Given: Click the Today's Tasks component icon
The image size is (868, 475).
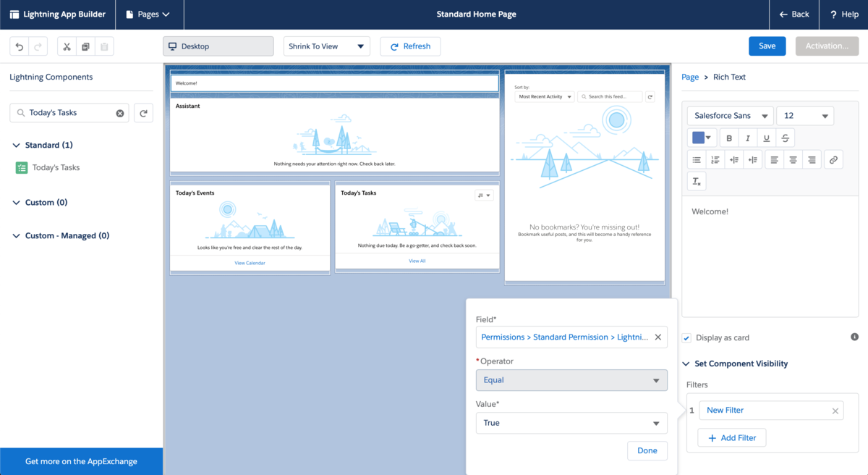Looking at the screenshot, I should [22, 167].
